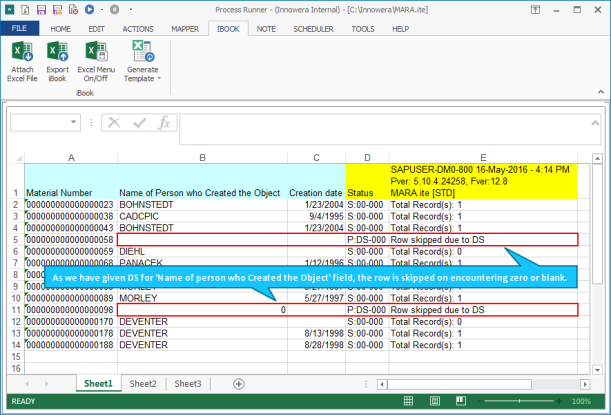
Task: Expand the Name Box dropdown
Action: pyautogui.click(x=73, y=122)
